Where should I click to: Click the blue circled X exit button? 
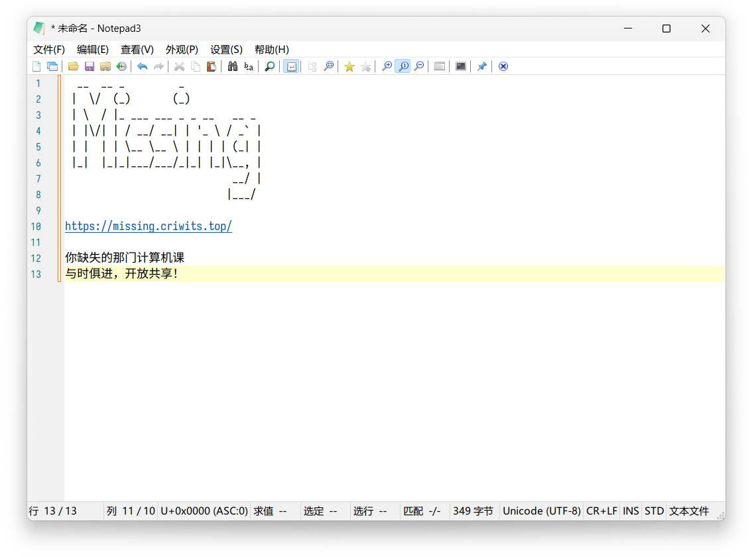pyautogui.click(x=503, y=66)
